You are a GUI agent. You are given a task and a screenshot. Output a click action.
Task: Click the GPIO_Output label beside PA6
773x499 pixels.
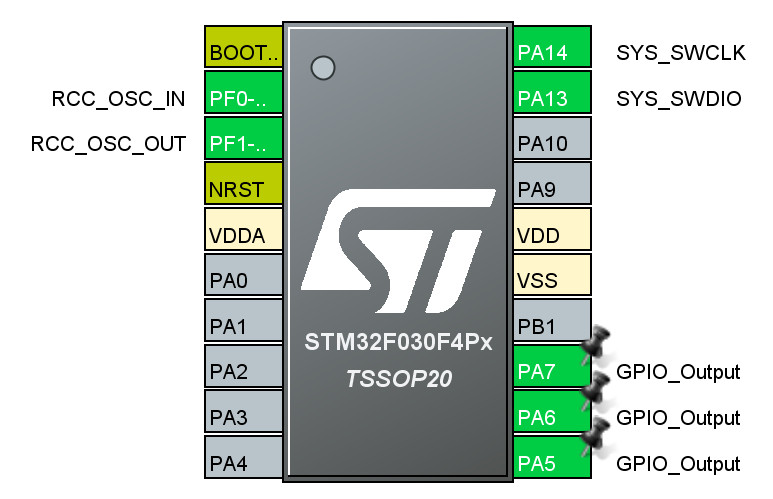[678, 418]
